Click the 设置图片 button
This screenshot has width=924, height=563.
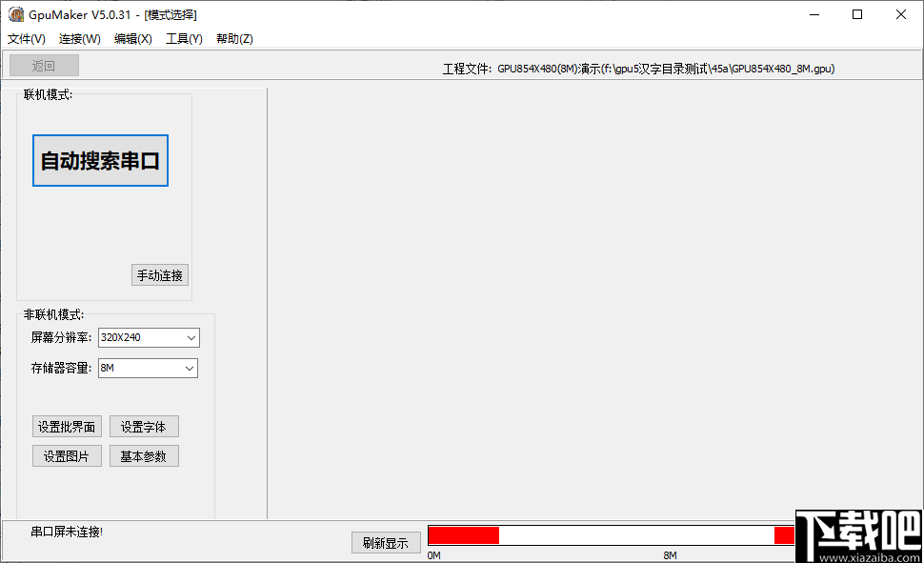tap(67, 455)
